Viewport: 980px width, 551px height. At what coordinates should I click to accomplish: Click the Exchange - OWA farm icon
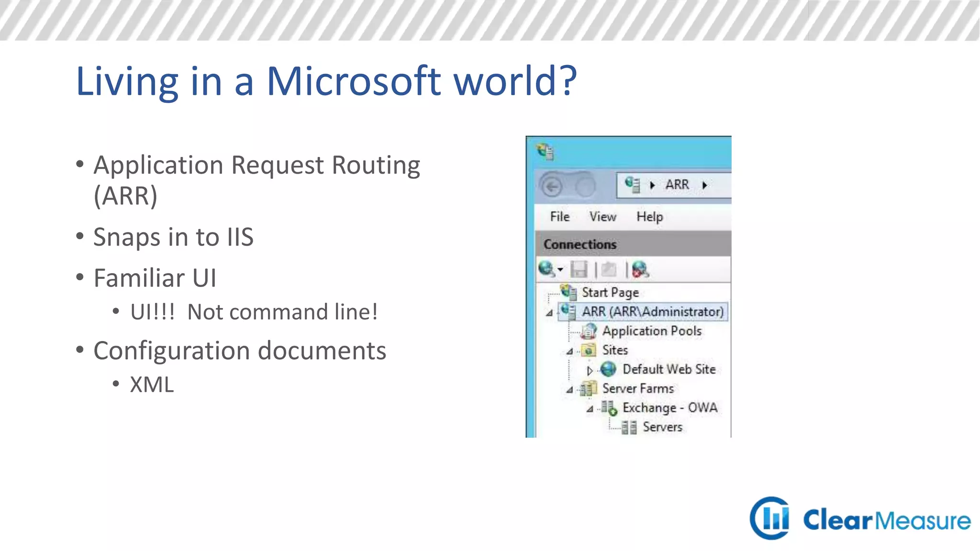click(x=609, y=408)
